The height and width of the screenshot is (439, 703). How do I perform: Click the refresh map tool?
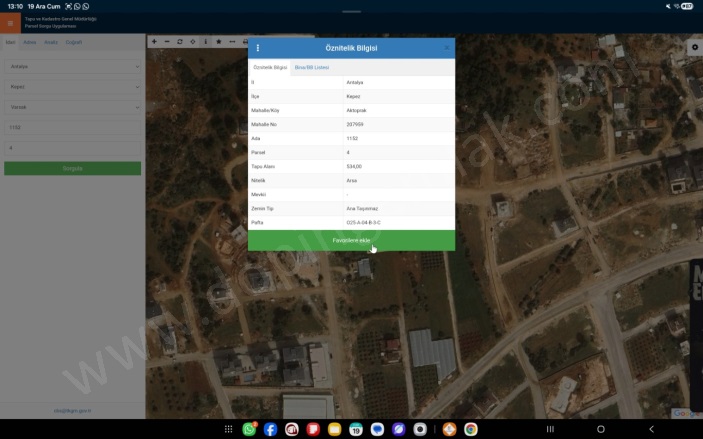pyautogui.click(x=180, y=42)
